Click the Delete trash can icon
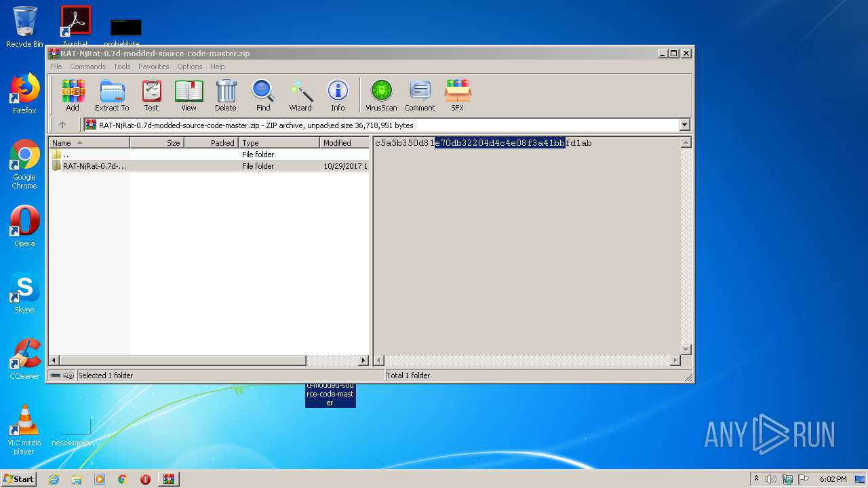 [226, 95]
